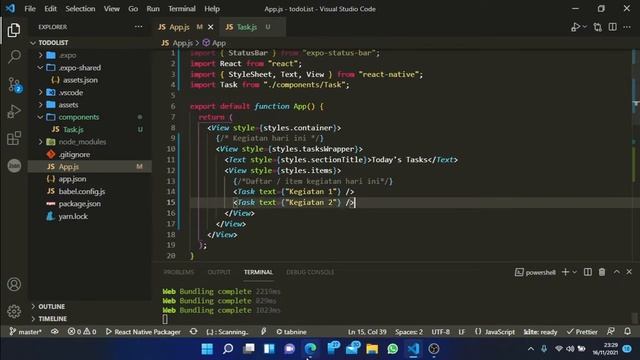Open the File menu
The image size is (640, 360).
[x=30, y=9]
